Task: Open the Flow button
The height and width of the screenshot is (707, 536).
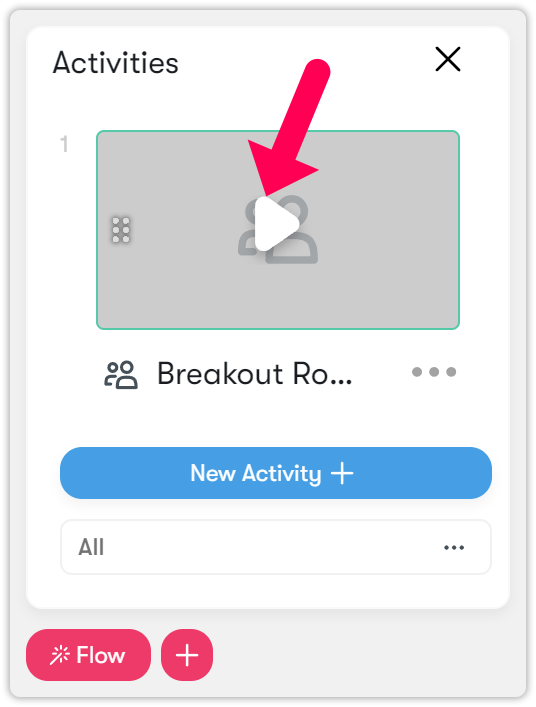Action: [88, 655]
